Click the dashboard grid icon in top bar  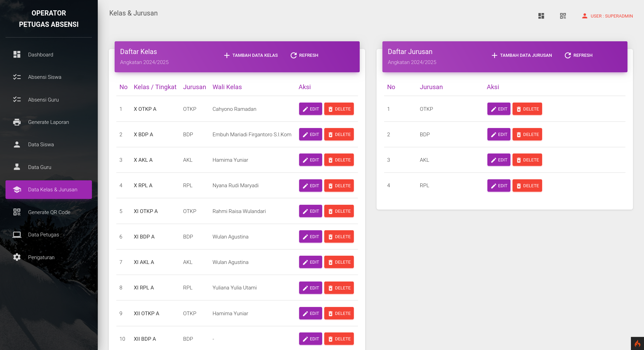click(541, 16)
